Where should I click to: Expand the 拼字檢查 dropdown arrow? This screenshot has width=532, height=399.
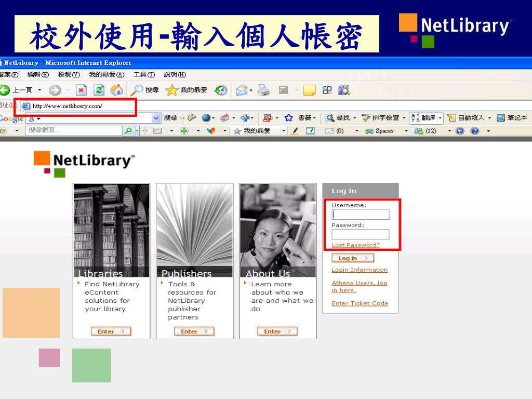pyautogui.click(x=404, y=118)
